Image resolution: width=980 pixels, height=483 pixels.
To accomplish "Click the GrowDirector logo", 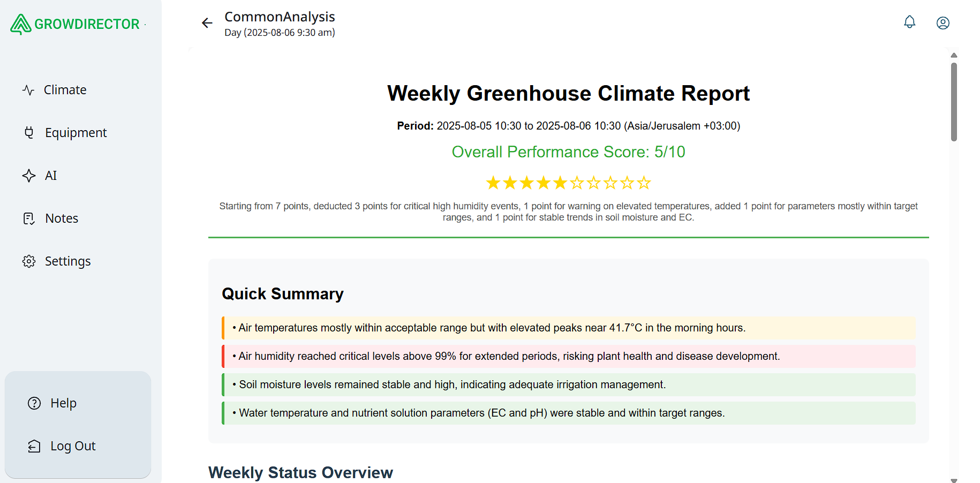I will click(76, 24).
